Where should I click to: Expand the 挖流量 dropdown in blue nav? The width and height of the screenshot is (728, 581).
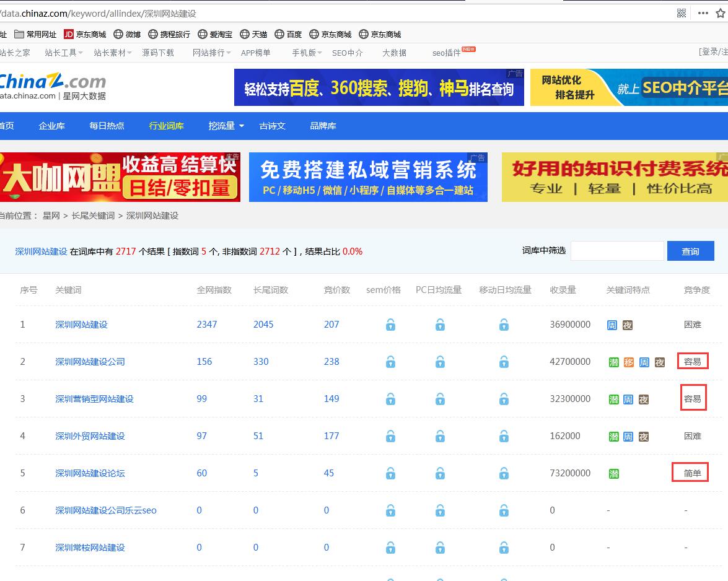(226, 126)
